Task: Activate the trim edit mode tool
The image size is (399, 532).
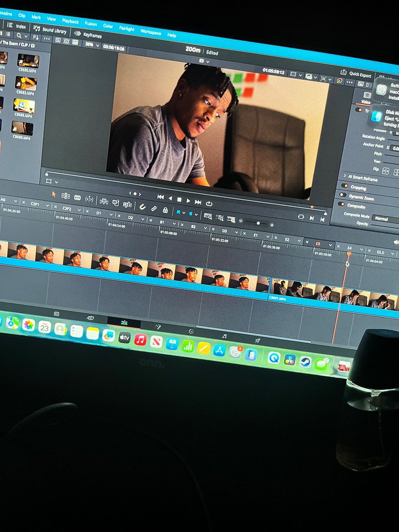Action: coord(66,196)
